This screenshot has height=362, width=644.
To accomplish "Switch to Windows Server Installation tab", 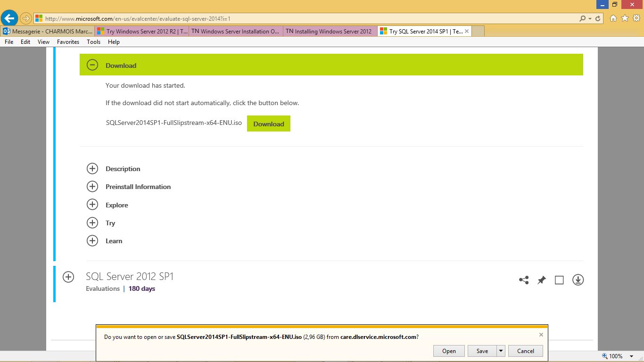I will point(236,31).
